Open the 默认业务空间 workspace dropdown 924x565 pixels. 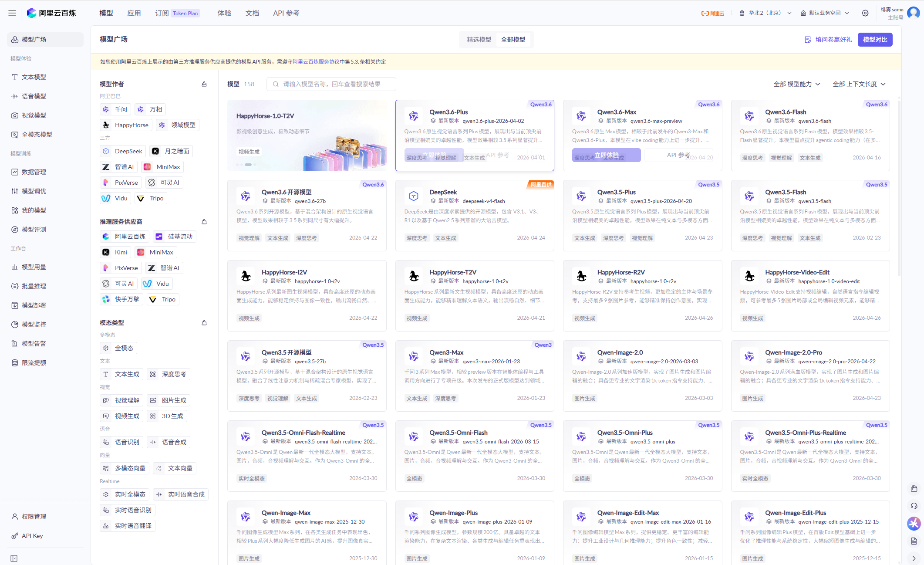pos(825,13)
